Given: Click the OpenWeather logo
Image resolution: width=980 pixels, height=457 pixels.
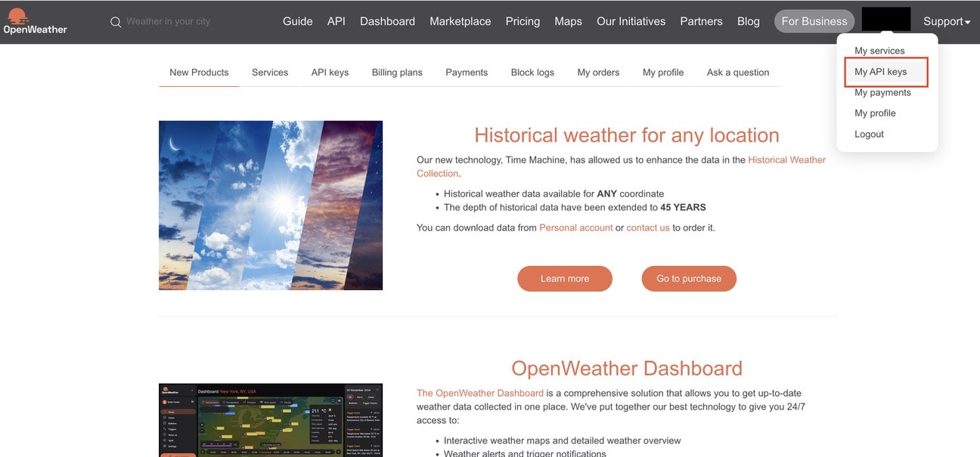Looking at the screenshot, I should 35,21.
